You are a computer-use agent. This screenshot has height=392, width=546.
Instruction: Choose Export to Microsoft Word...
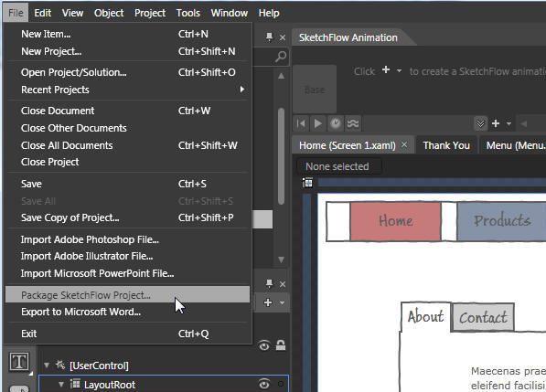coord(127,312)
